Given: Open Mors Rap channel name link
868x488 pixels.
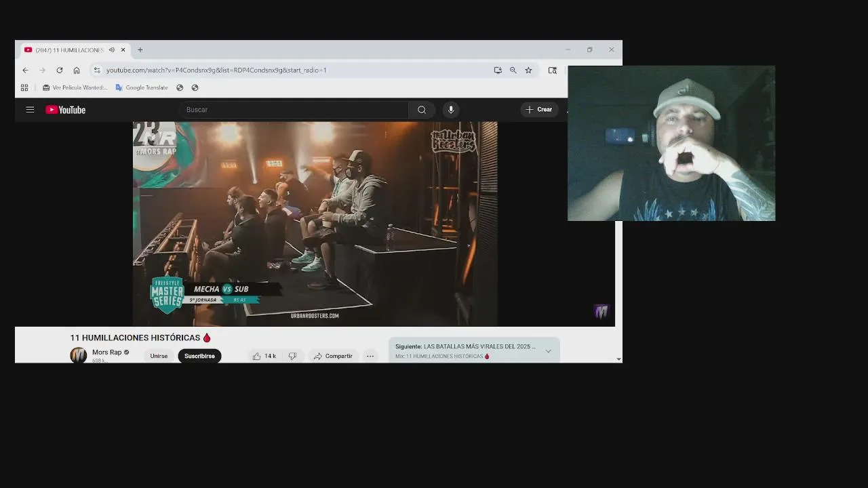Looking at the screenshot, I should [x=107, y=352].
